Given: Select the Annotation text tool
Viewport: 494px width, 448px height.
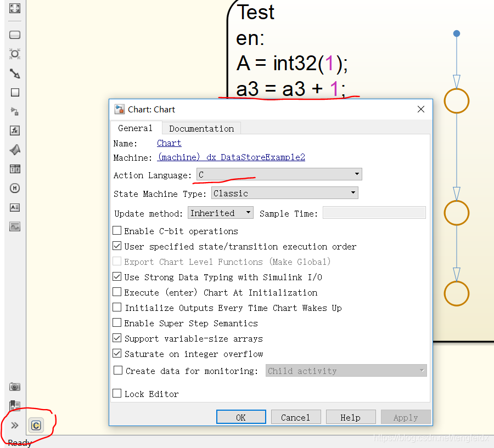Looking at the screenshot, I should click(x=15, y=207).
